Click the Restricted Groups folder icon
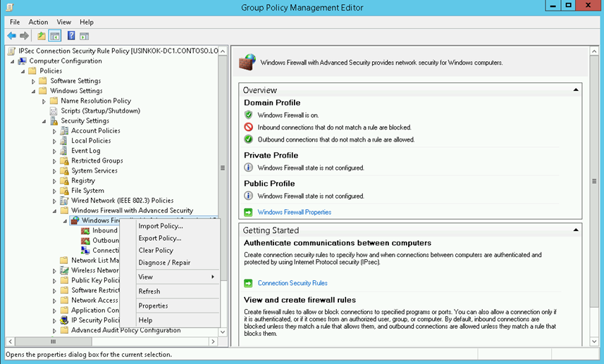This screenshot has width=604, height=364. click(x=64, y=161)
